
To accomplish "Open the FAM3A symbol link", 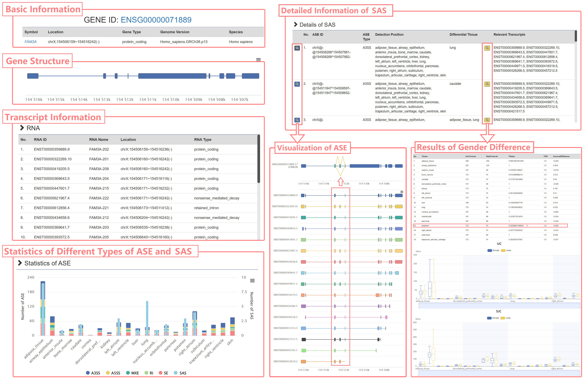I will click(x=30, y=42).
